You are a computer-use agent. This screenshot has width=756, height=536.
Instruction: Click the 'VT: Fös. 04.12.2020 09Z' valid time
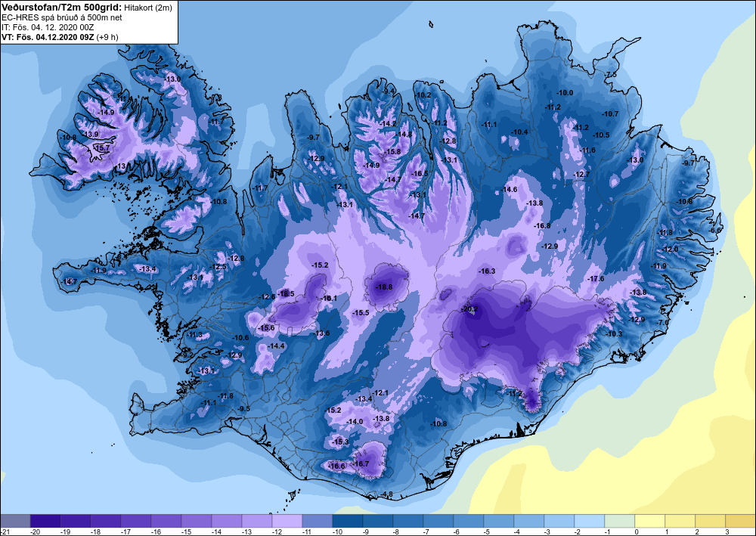48,37
